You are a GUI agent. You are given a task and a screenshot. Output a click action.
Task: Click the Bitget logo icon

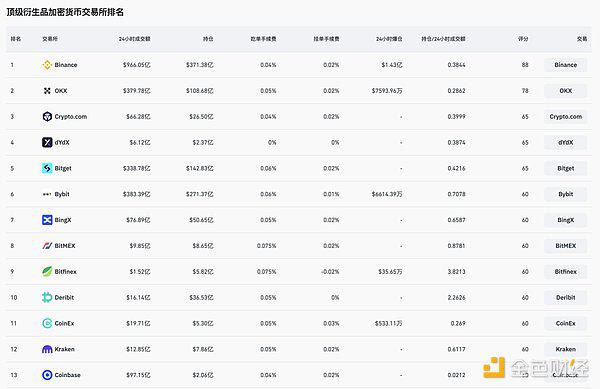(x=47, y=168)
